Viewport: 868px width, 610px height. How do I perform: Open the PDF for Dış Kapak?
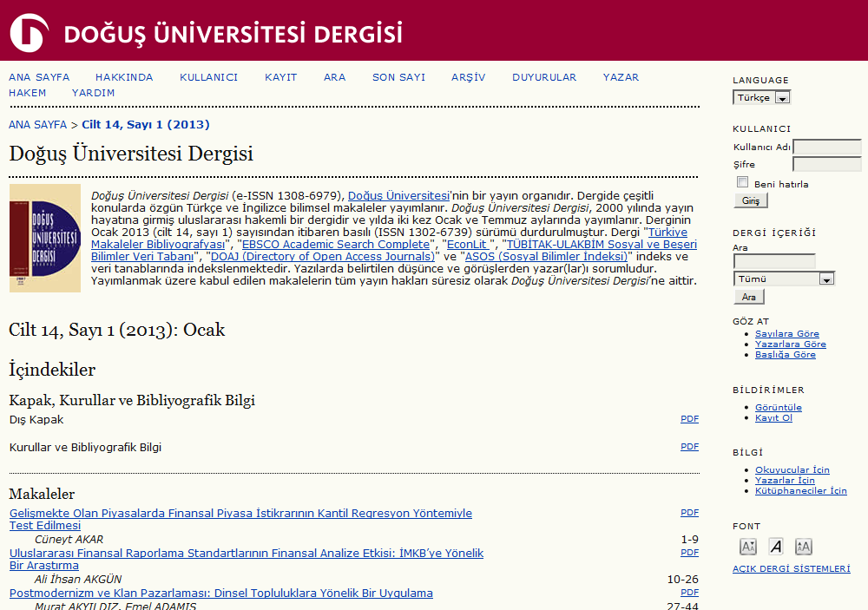pyautogui.click(x=689, y=419)
